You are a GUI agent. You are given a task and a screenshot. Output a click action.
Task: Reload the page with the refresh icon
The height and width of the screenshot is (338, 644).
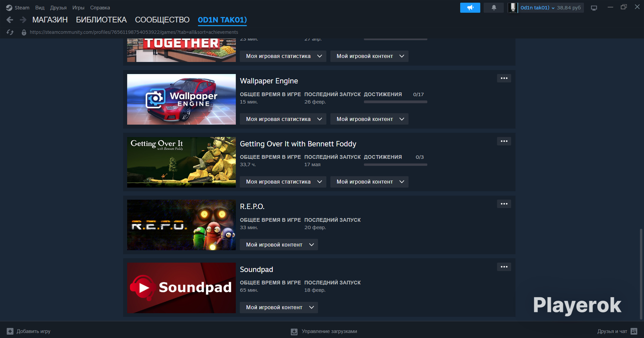[10, 32]
